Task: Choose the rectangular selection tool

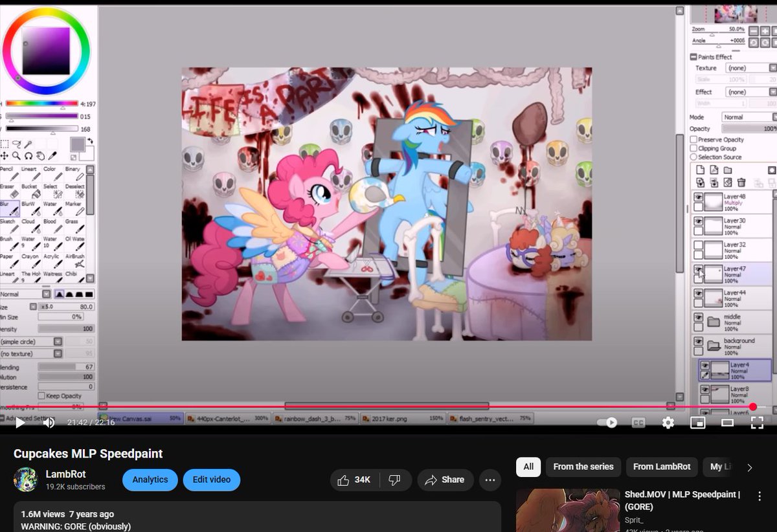Action: point(5,144)
